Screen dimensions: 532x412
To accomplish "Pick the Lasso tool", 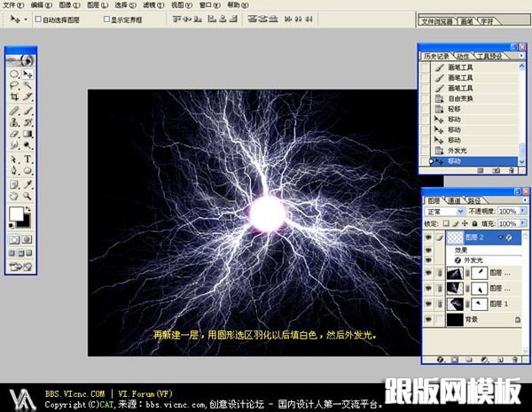I will (x=14, y=85).
